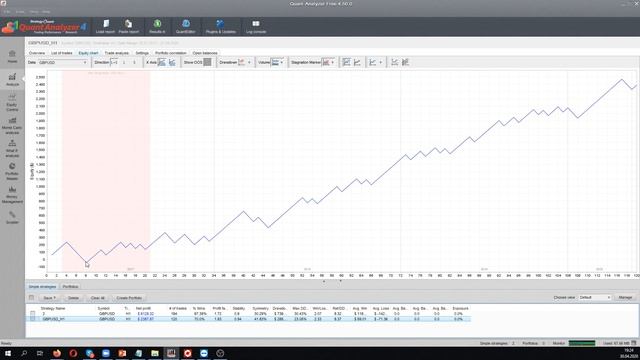Screen dimensions: 640x360
Task: Open Equity Control in the sidebar
Action: (12, 102)
